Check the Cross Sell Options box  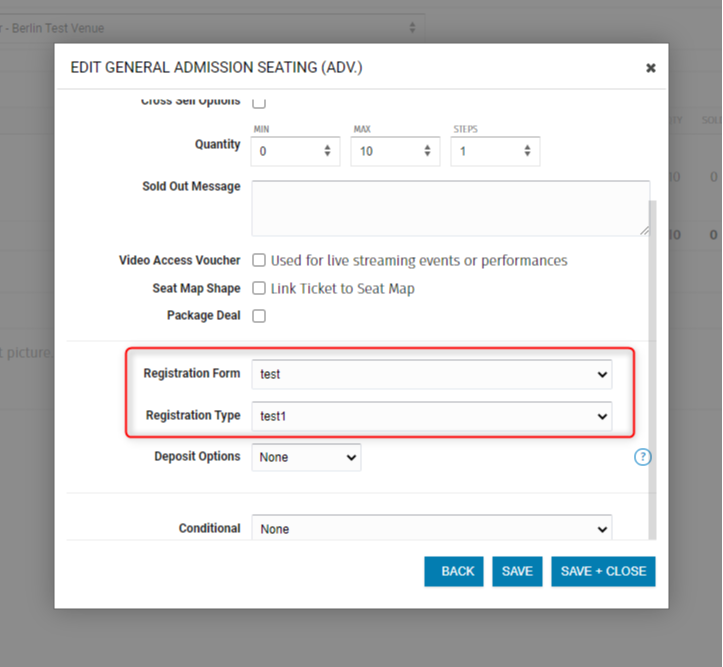coord(259,101)
